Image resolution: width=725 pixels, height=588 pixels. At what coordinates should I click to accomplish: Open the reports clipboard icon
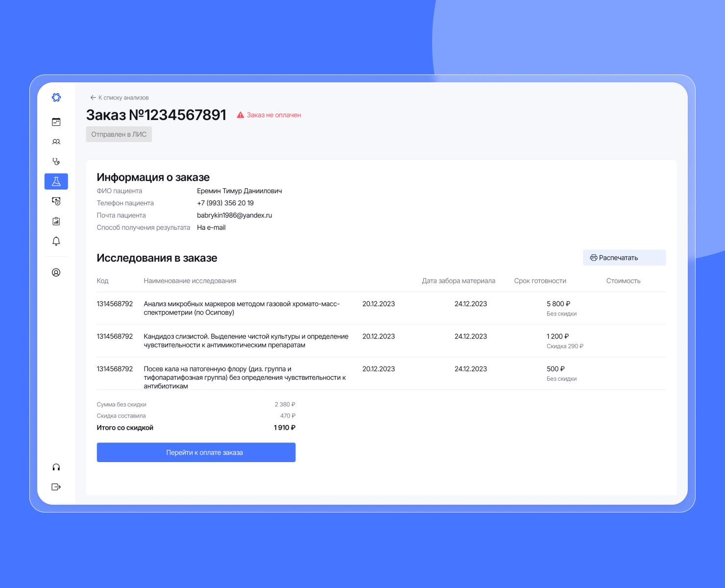pos(56,221)
